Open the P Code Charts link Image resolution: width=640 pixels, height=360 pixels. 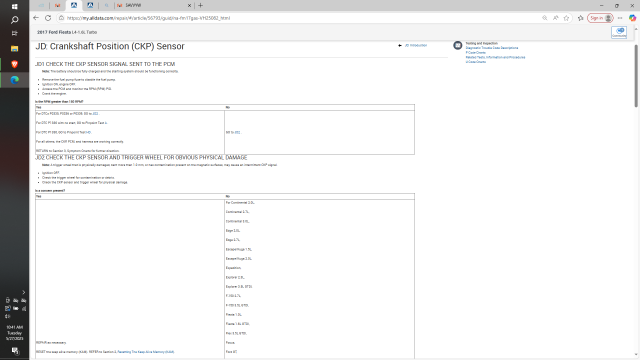tap(476, 53)
